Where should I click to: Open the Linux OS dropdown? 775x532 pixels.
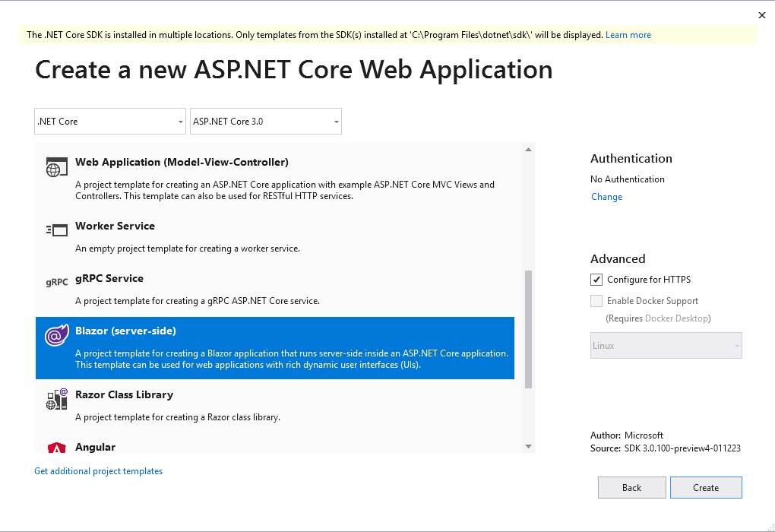666,346
